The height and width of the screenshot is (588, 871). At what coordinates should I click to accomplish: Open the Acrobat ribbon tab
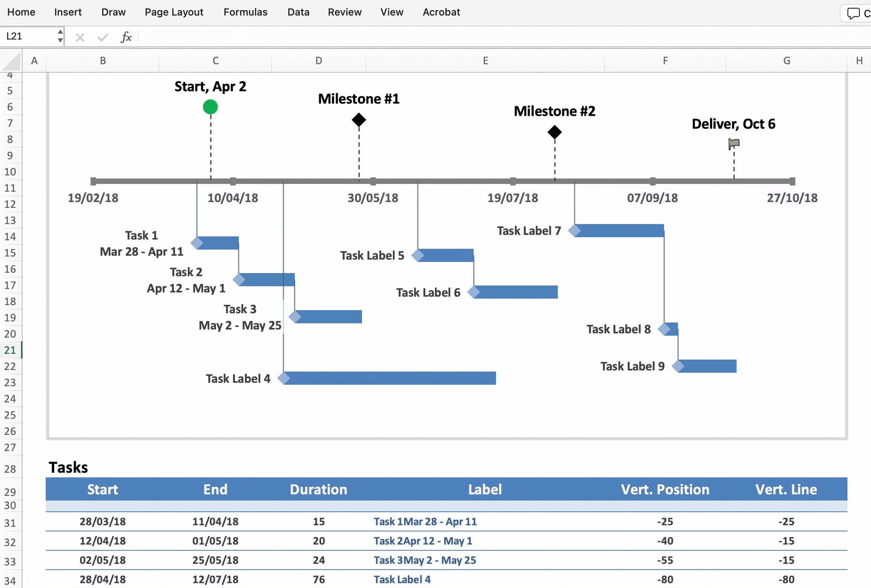coord(441,12)
